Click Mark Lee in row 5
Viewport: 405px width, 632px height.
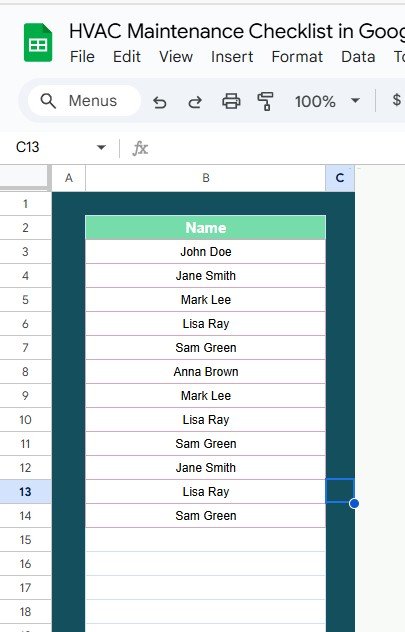(206, 300)
